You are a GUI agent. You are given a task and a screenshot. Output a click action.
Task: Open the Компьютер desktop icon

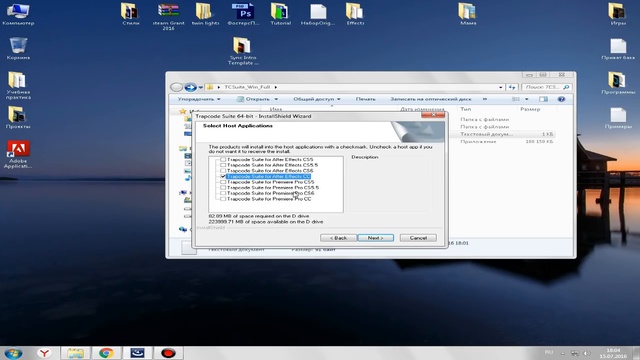tap(18, 14)
